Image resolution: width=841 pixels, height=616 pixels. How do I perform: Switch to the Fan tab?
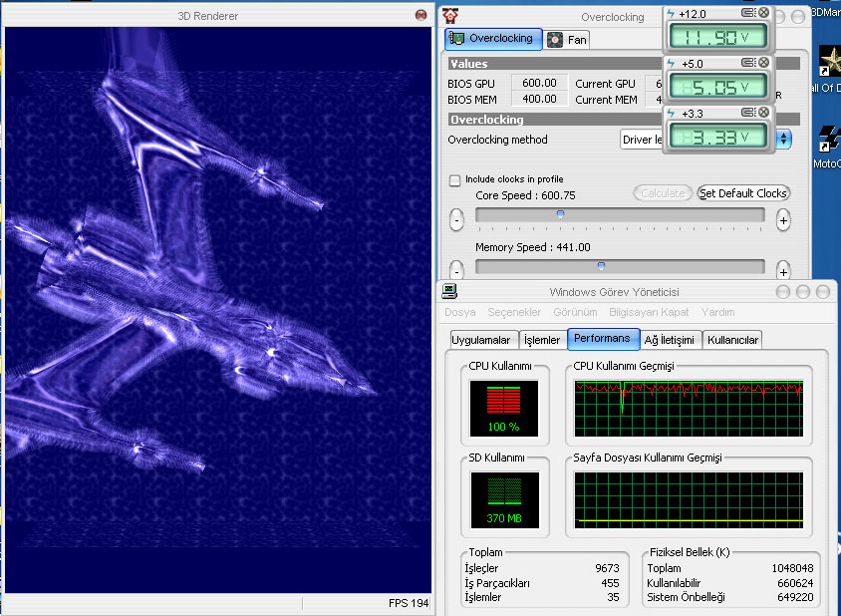coord(568,40)
